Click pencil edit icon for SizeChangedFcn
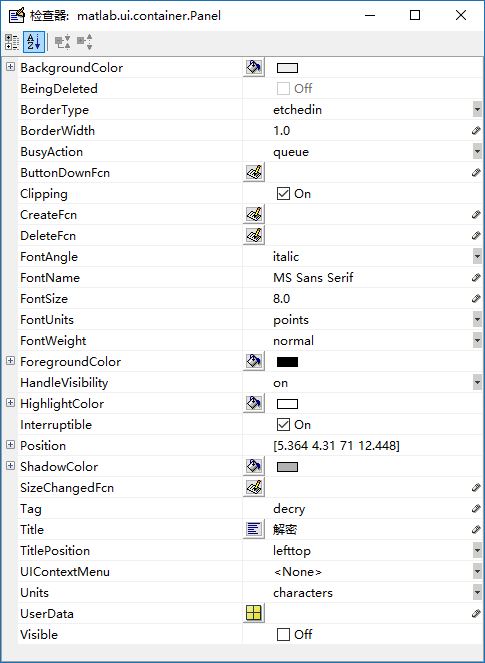The image size is (485, 663). [x=476, y=488]
